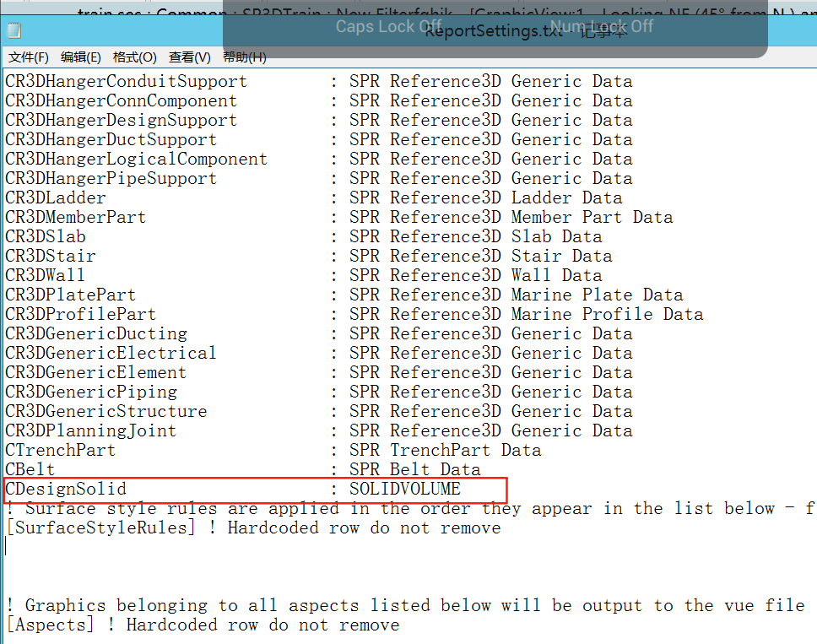This screenshot has width=817, height=644.
Task: Click the text CR3DGenericElement
Action: click(96, 372)
